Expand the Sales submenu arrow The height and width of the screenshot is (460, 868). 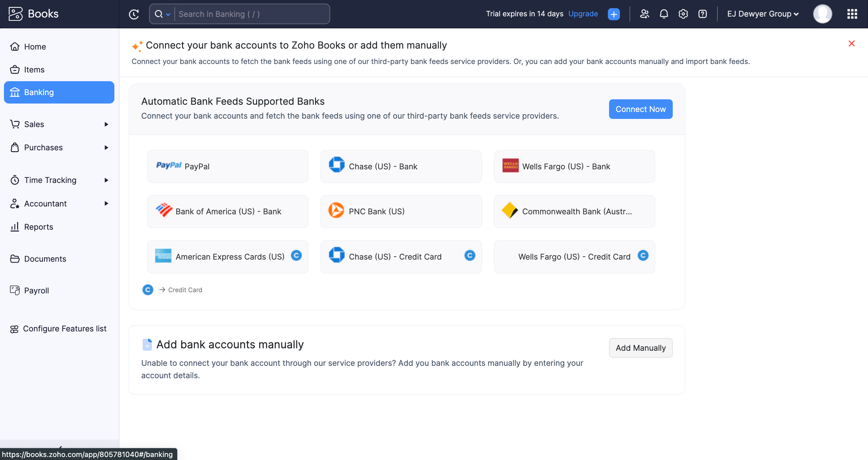106,124
